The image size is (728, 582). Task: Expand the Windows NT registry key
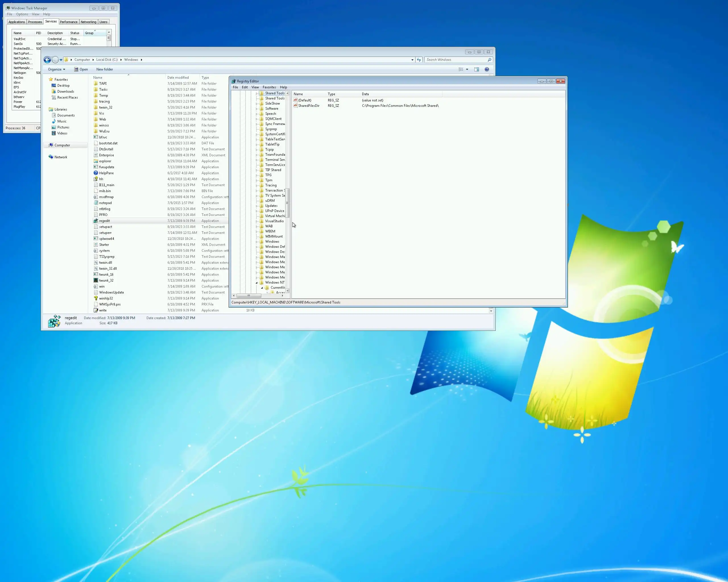(257, 283)
